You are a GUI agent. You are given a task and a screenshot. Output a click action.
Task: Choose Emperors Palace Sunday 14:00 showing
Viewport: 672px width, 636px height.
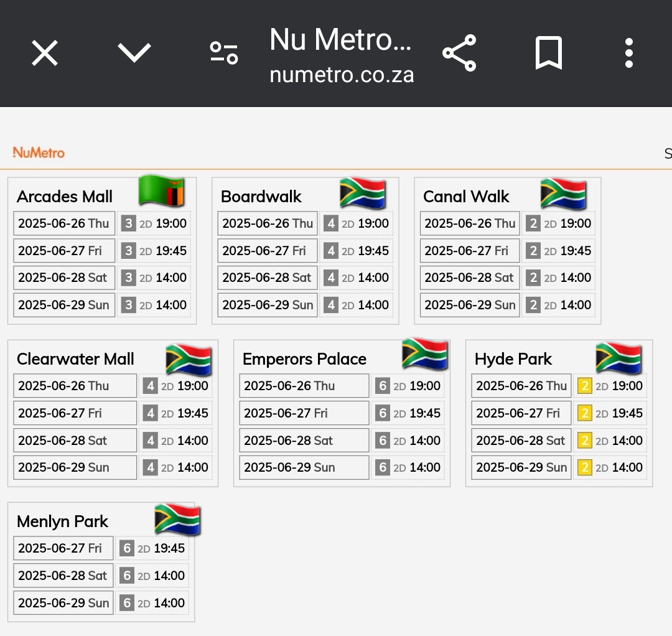[x=408, y=467]
